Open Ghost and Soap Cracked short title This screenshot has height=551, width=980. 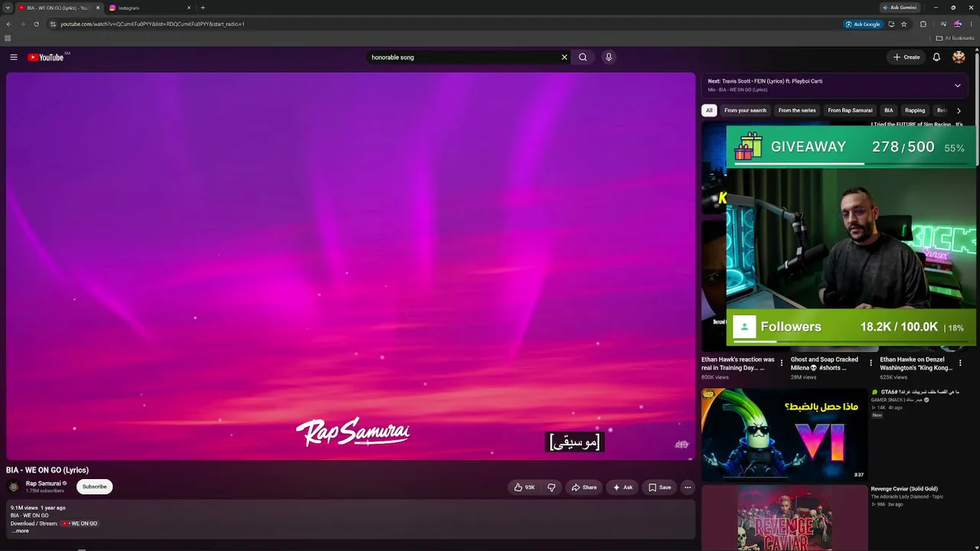click(x=825, y=364)
